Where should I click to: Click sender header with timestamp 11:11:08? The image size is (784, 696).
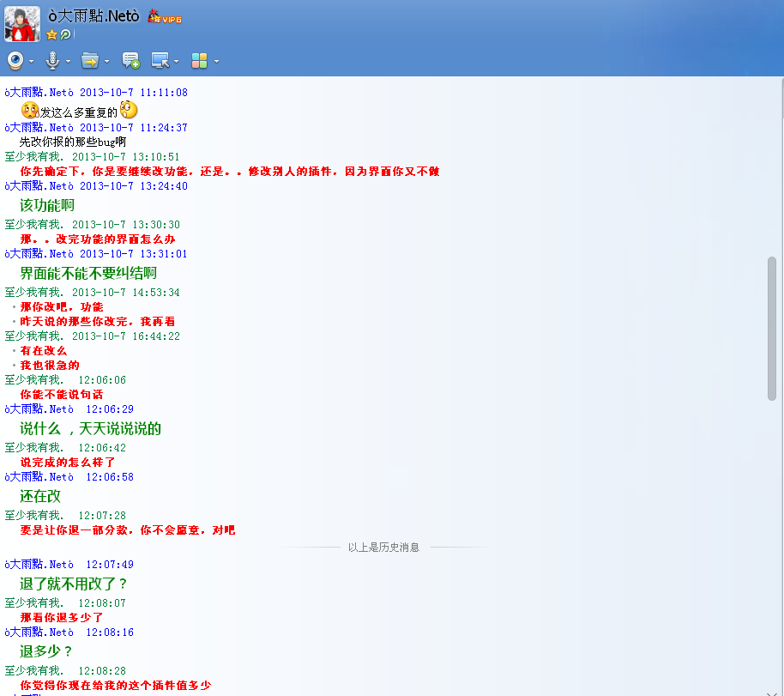96,93
